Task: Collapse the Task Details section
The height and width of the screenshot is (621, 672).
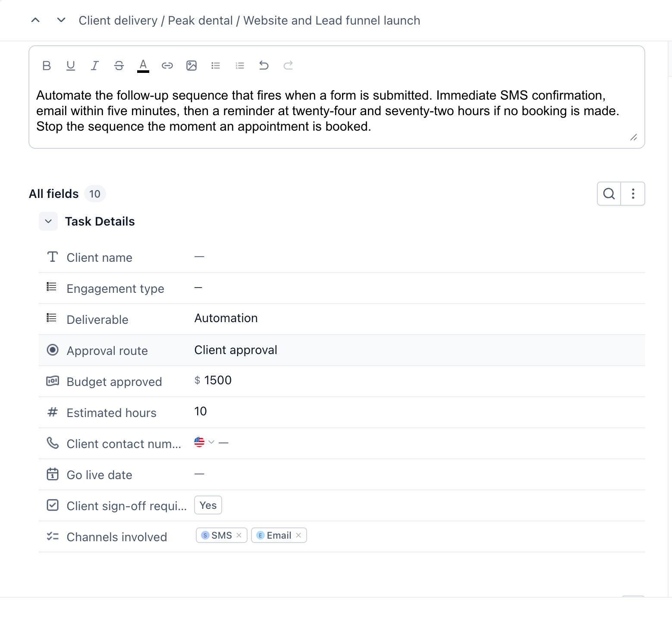Action: (x=48, y=221)
